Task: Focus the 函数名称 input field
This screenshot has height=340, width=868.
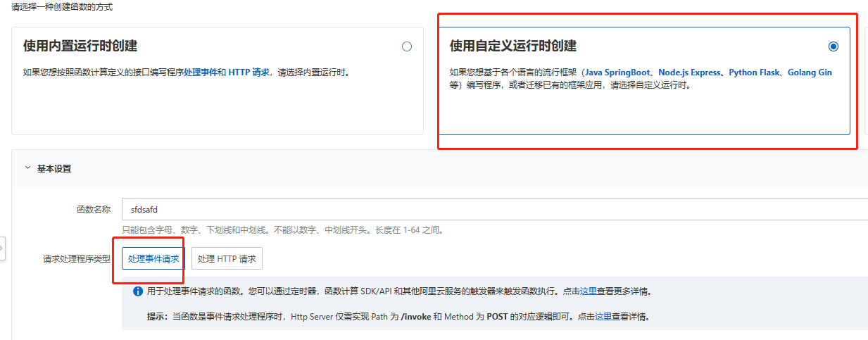Action: tap(495, 209)
